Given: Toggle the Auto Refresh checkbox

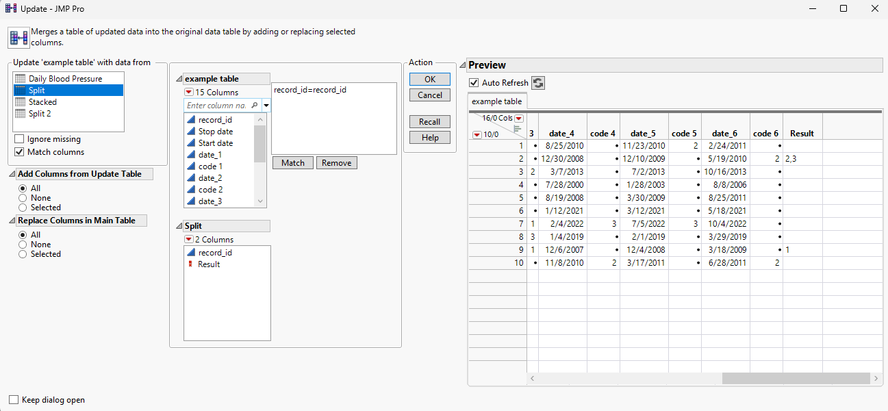Looking at the screenshot, I should [475, 83].
